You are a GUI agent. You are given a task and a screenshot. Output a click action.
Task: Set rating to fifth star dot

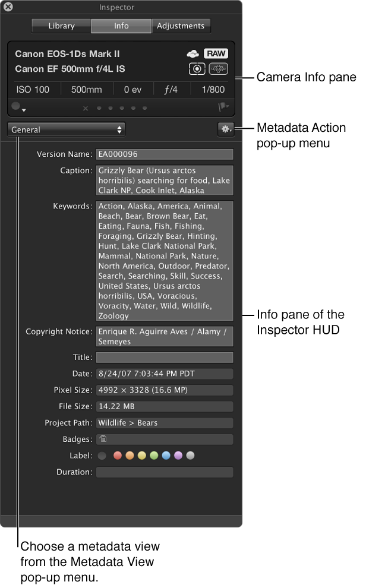pos(145,108)
